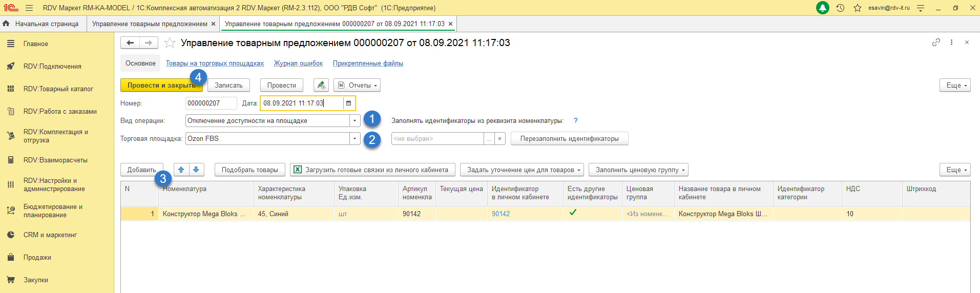
Task: Open the Отчеты dropdown menu
Action: point(357,85)
